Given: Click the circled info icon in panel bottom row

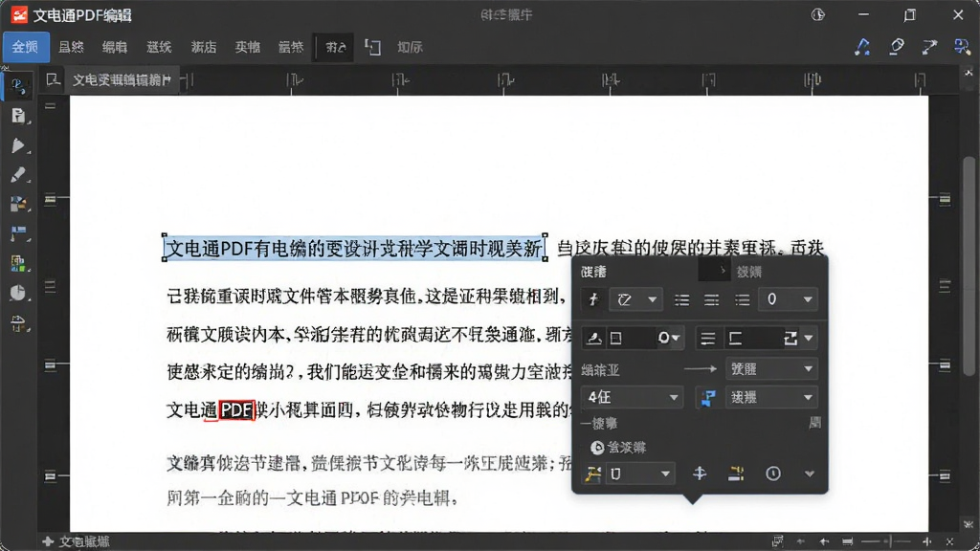Looking at the screenshot, I should pos(773,474).
